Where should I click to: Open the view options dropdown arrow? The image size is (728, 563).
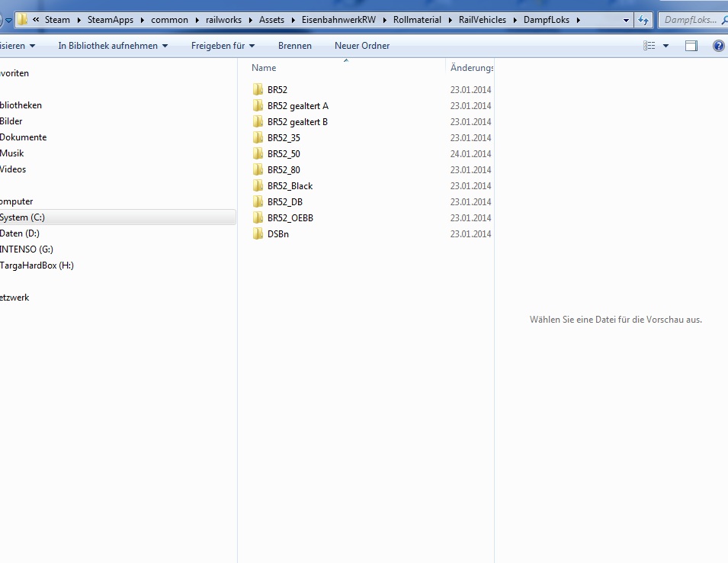(665, 46)
